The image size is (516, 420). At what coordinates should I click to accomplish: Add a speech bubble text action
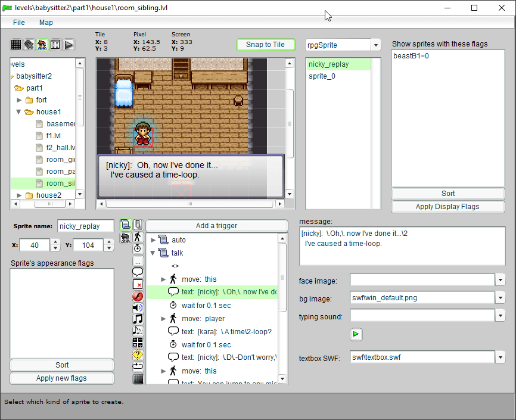coord(138,272)
